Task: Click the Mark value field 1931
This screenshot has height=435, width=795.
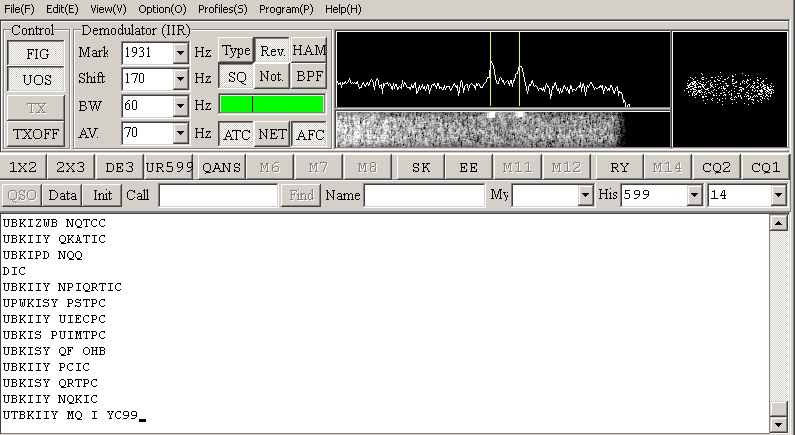Action: (147, 52)
